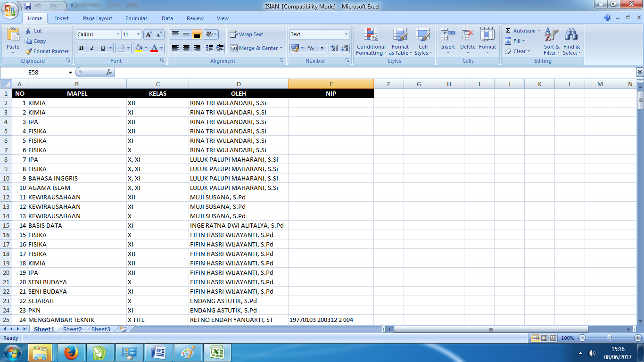Click the Percent Style icon

(x=311, y=48)
